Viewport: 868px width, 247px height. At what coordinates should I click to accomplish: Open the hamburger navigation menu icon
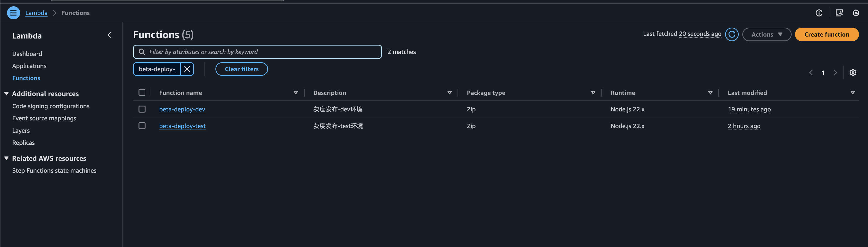[x=14, y=13]
